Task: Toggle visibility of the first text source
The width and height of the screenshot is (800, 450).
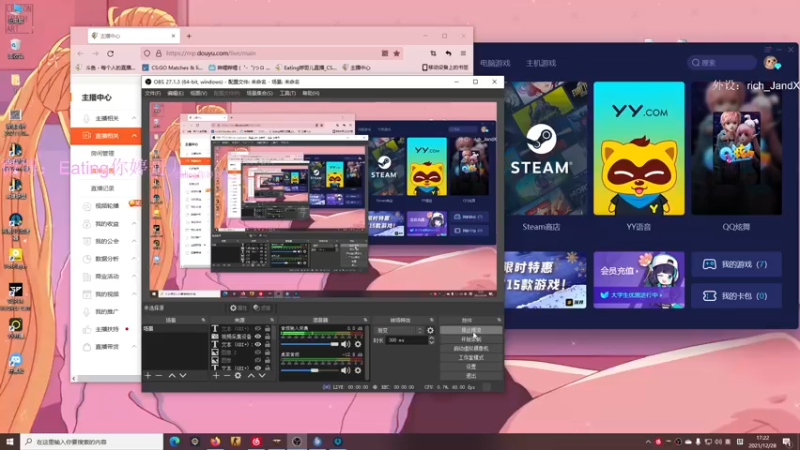Action: click(x=258, y=329)
